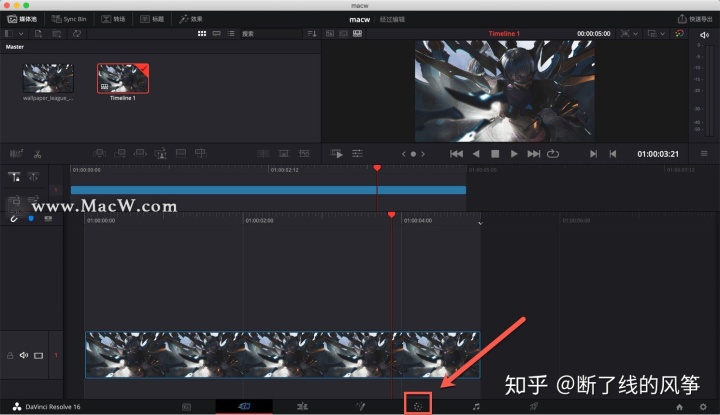Open the Titles (标题) tab
The width and height of the screenshot is (720, 415).
pyautogui.click(x=152, y=19)
